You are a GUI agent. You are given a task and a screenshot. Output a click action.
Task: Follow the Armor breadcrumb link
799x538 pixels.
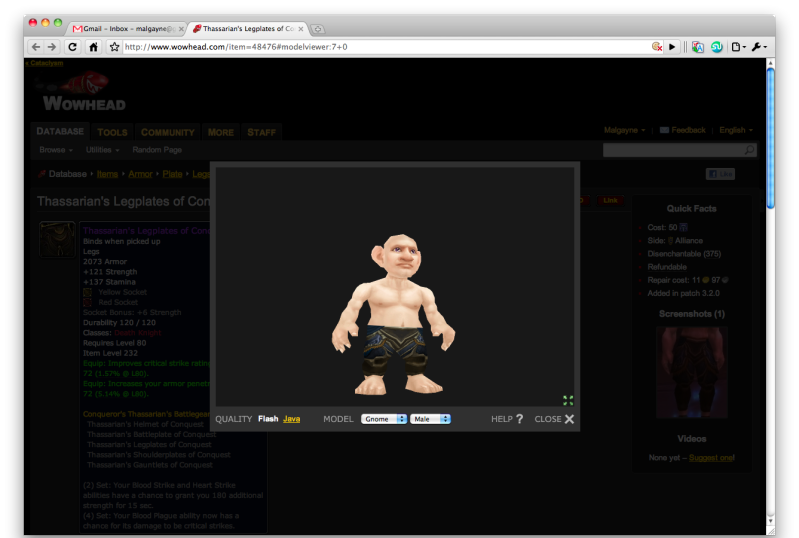click(140, 174)
